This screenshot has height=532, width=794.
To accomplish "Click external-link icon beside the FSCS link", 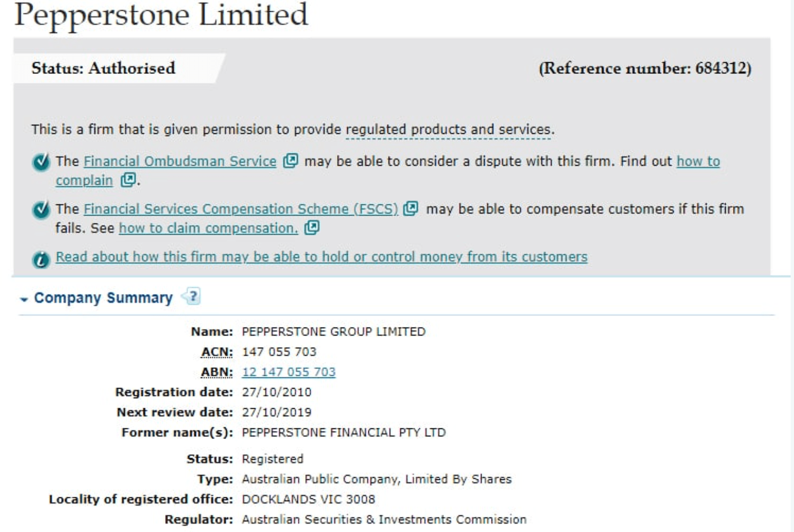I will [410, 209].
